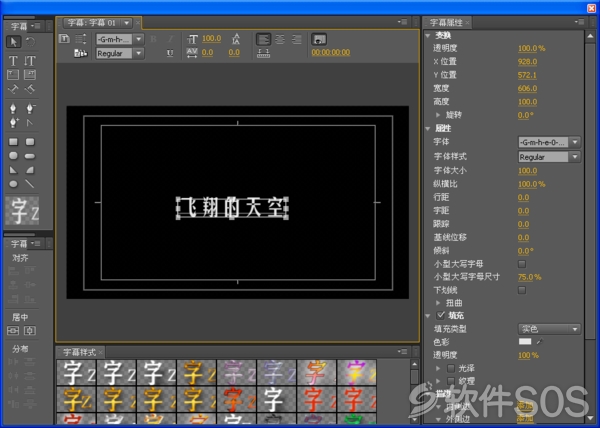This screenshot has width=600, height=428.
Task: Select the Line tool
Action: tap(30, 184)
